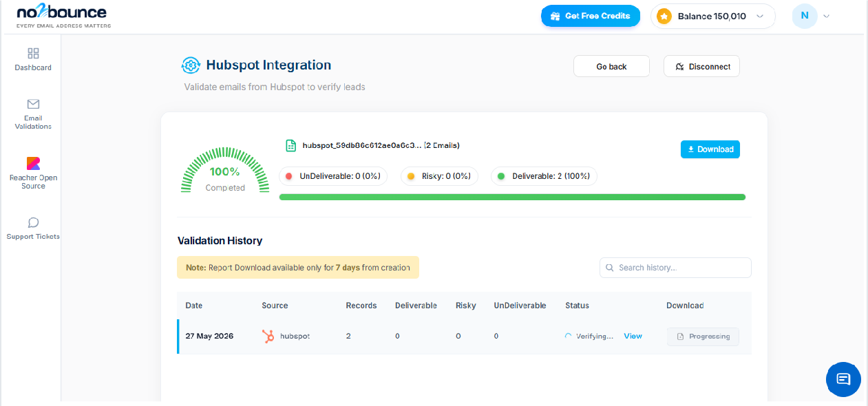Click the Download column header
Viewport: 868px width, 406px height.
coord(685,306)
